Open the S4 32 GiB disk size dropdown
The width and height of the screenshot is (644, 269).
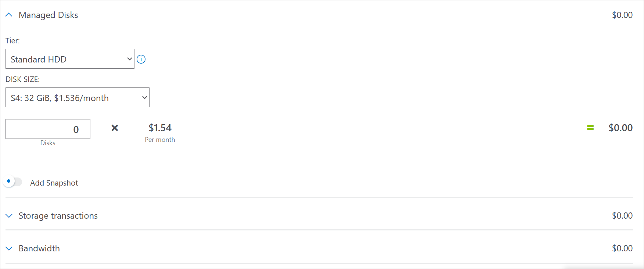[77, 98]
